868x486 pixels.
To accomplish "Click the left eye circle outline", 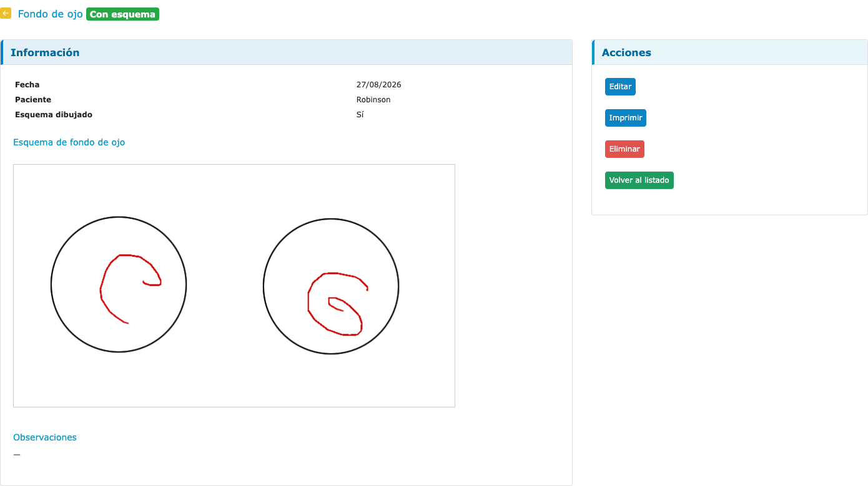I will tap(51, 284).
